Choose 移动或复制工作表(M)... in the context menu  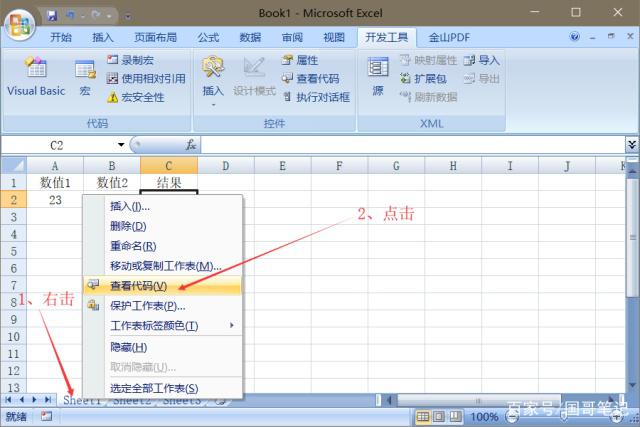[162, 266]
